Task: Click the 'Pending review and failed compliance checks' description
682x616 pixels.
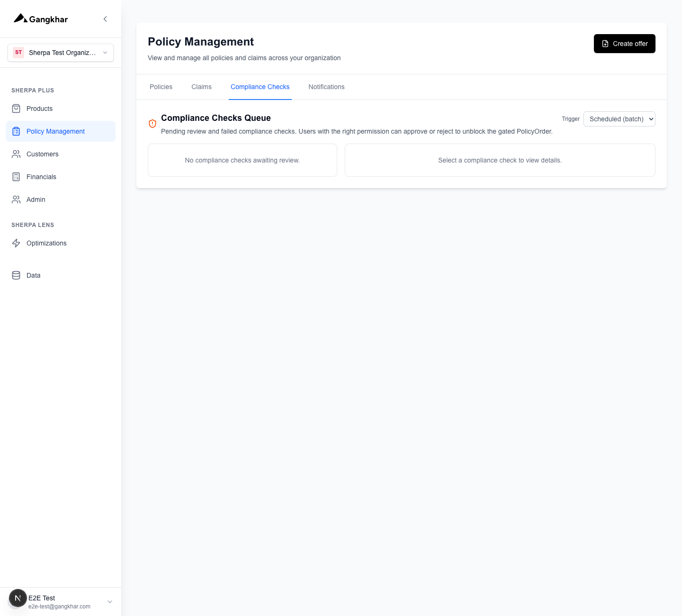Action: [x=357, y=131]
